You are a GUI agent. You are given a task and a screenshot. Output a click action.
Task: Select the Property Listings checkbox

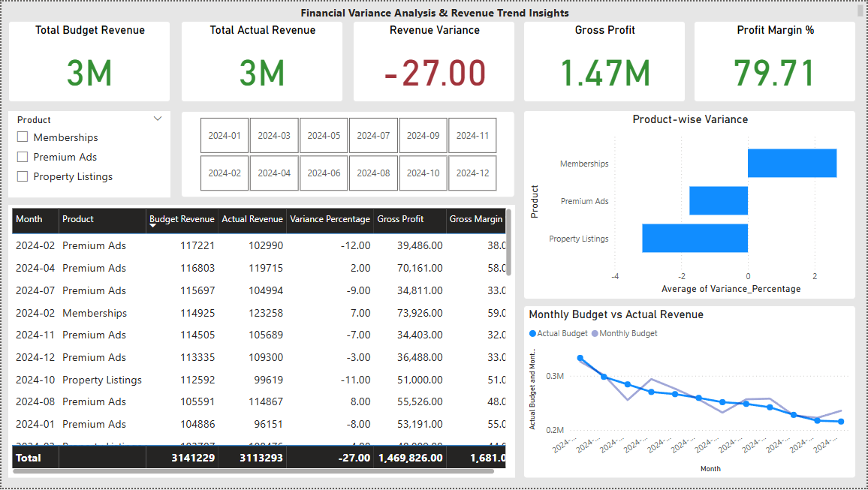coord(22,176)
